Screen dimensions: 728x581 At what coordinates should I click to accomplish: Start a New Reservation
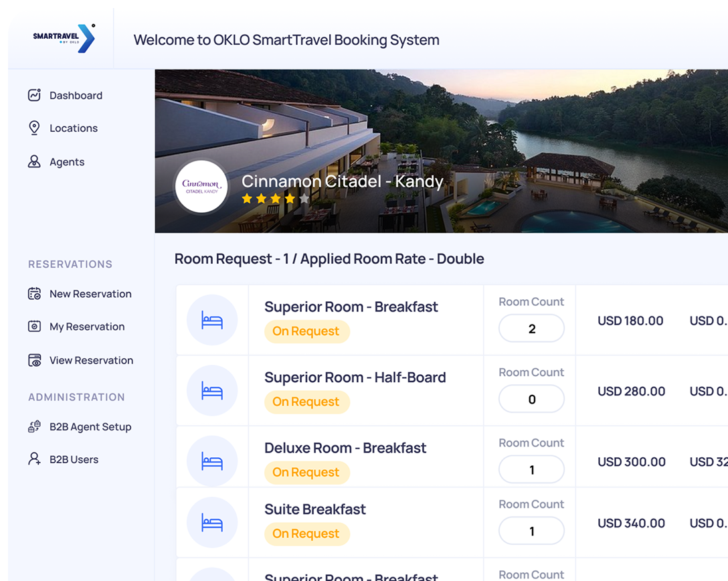tap(80, 294)
